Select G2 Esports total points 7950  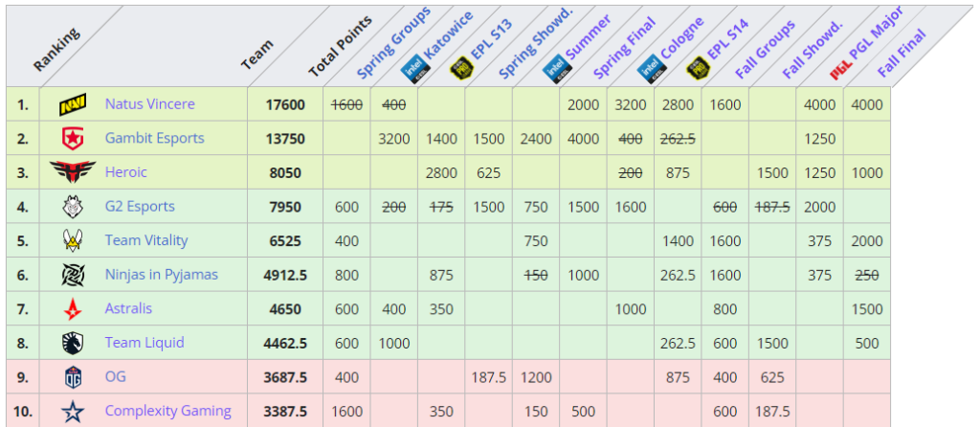[x=285, y=206]
